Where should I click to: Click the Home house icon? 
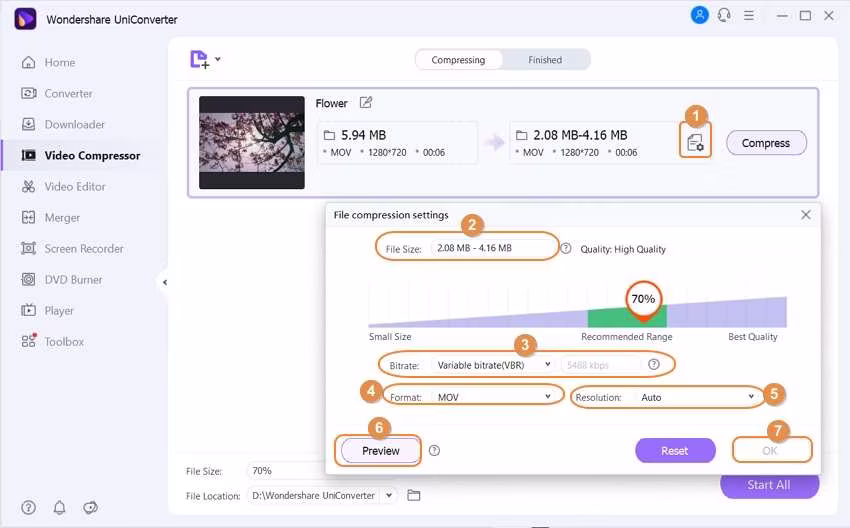click(28, 62)
